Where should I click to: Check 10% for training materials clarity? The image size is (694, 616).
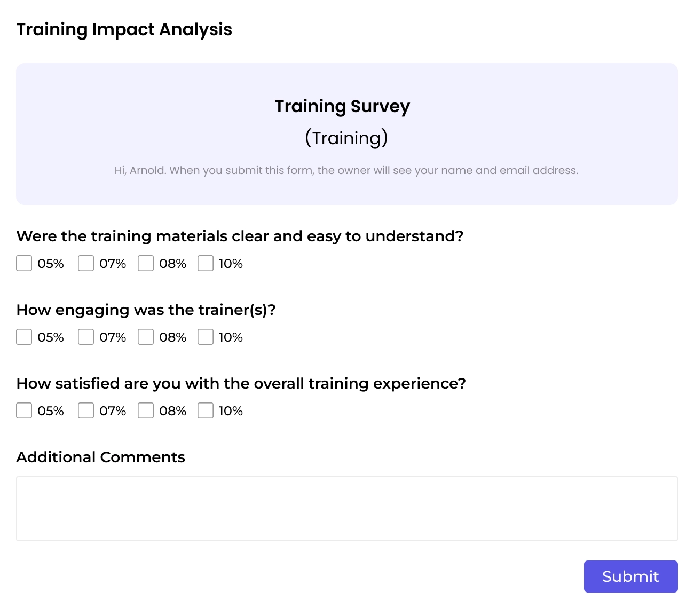pyautogui.click(x=206, y=263)
